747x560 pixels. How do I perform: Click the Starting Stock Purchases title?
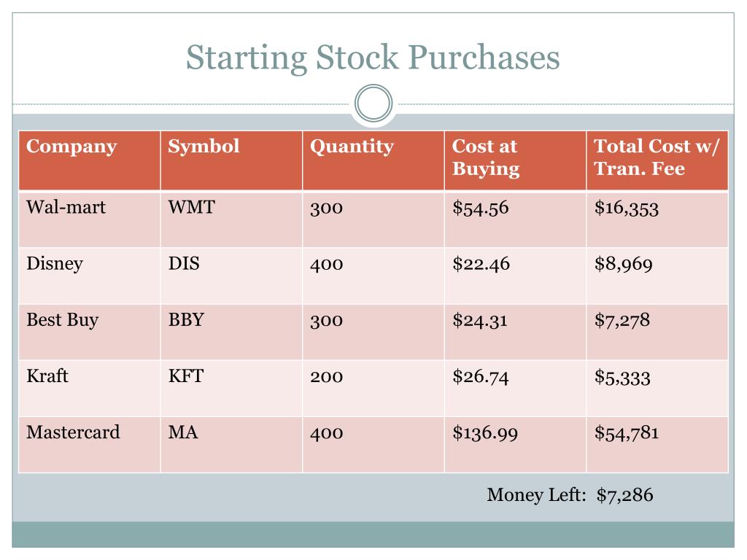click(373, 58)
